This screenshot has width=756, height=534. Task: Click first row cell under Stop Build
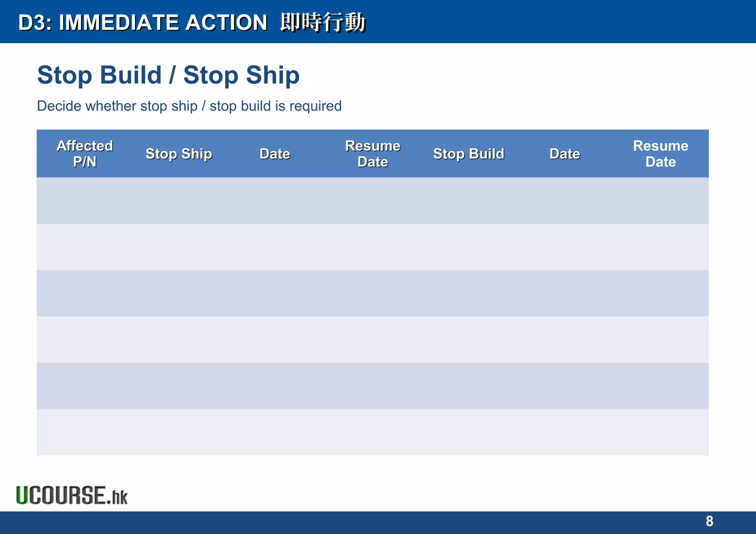point(469,201)
